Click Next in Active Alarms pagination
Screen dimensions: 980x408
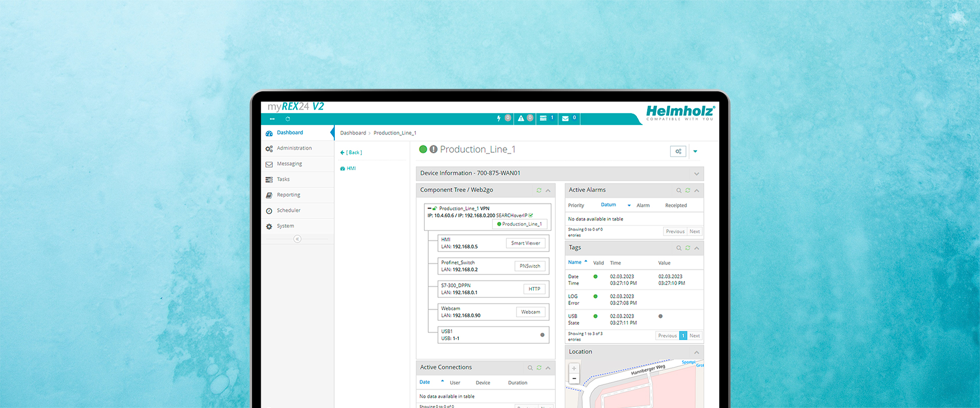coord(695,232)
